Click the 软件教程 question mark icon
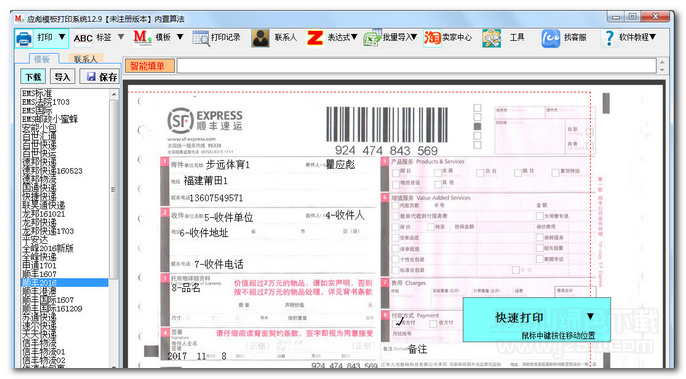The height and width of the screenshot is (379, 686). tap(609, 38)
